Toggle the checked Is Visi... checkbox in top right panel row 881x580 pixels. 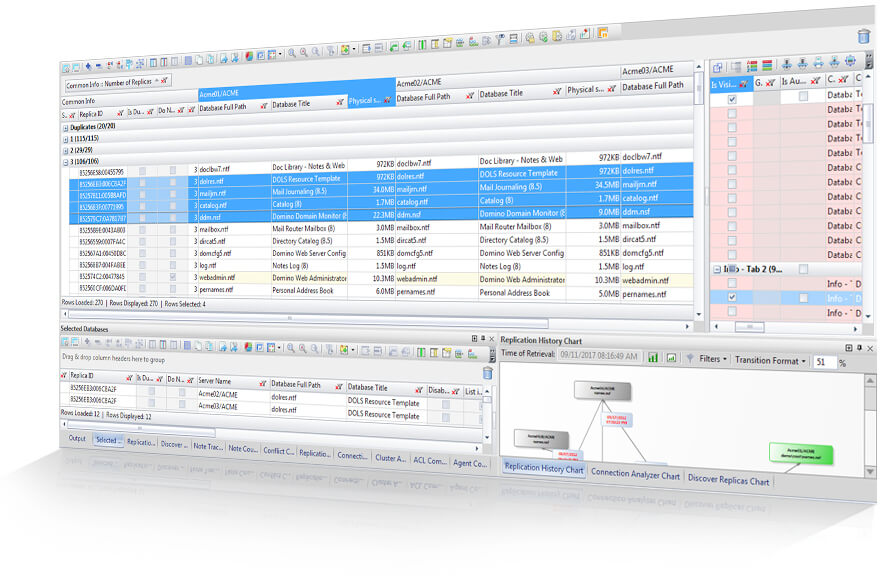coord(732,99)
